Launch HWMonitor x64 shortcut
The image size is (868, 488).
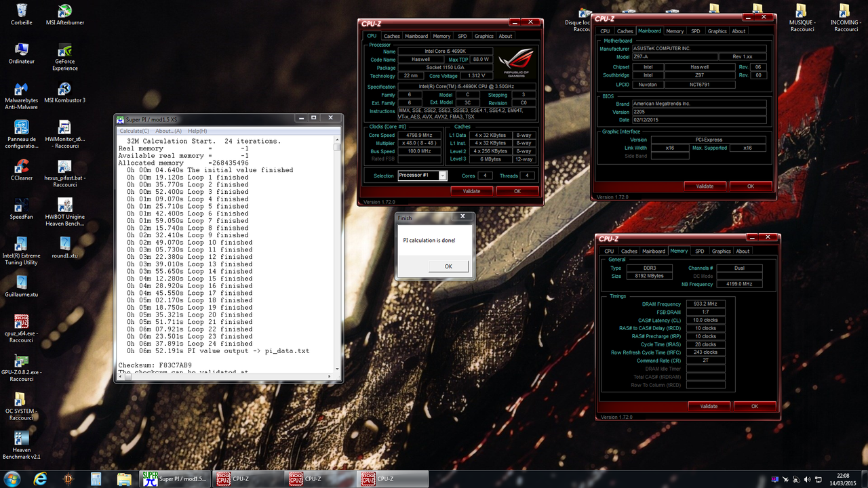click(x=64, y=135)
